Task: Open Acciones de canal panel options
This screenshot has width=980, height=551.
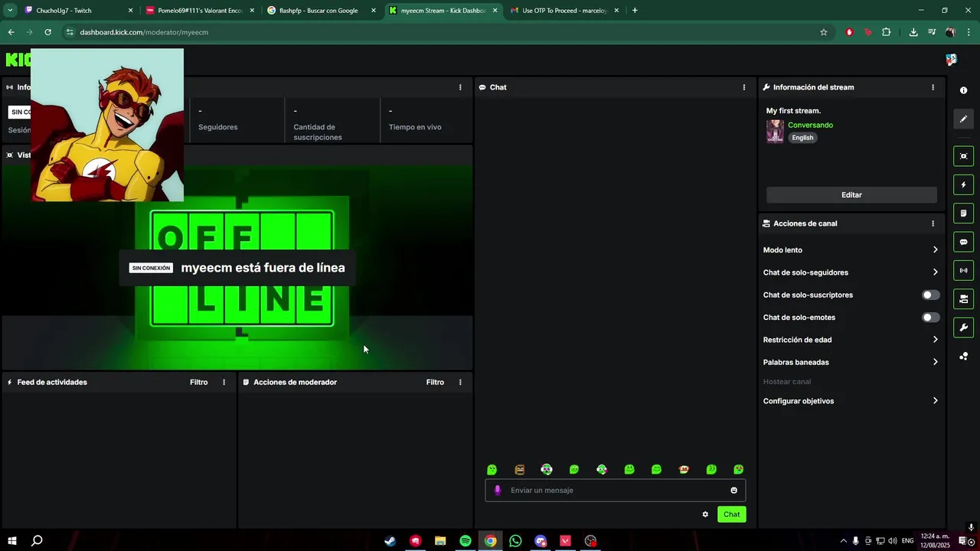Action: [933, 223]
